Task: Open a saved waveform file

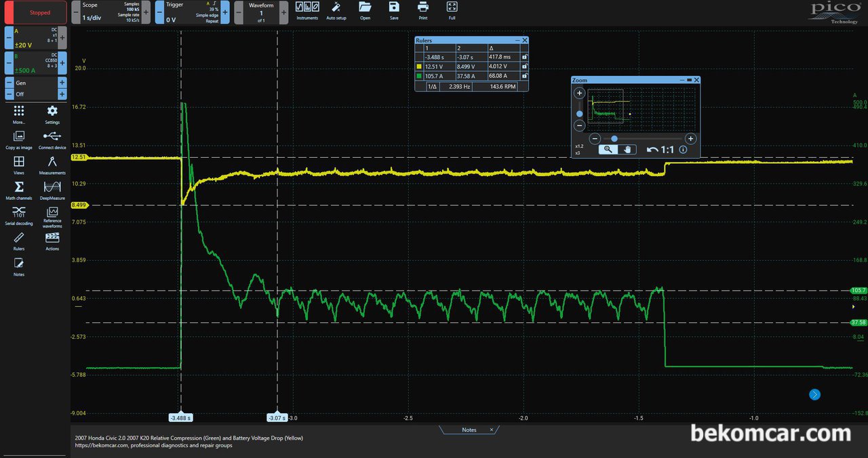Action: click(365, 9)
